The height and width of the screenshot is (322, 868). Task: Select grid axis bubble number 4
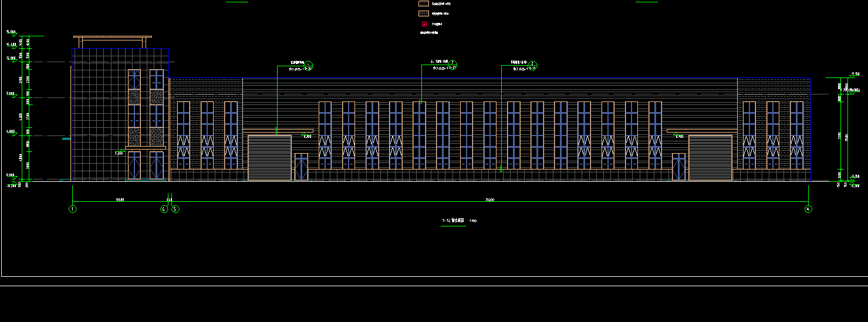coord(164,209)
